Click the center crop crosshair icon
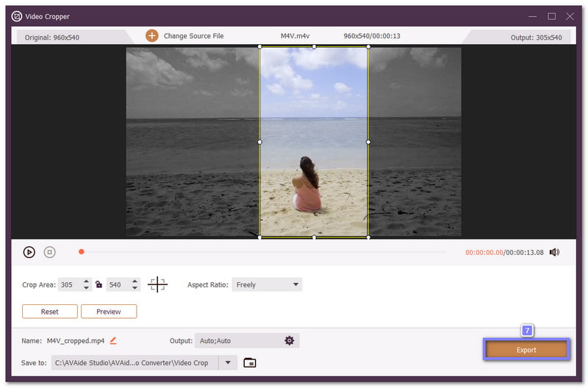This screenshot has width=588, height=388. pos(157,284)
